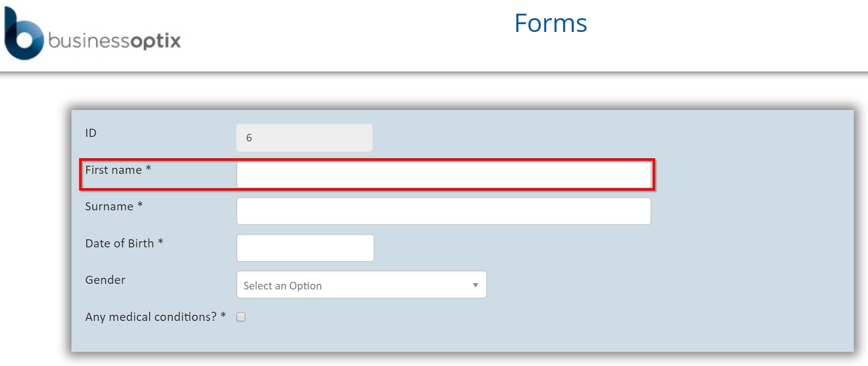
Task: Click the Forms page heading
Action: point(551,23)
